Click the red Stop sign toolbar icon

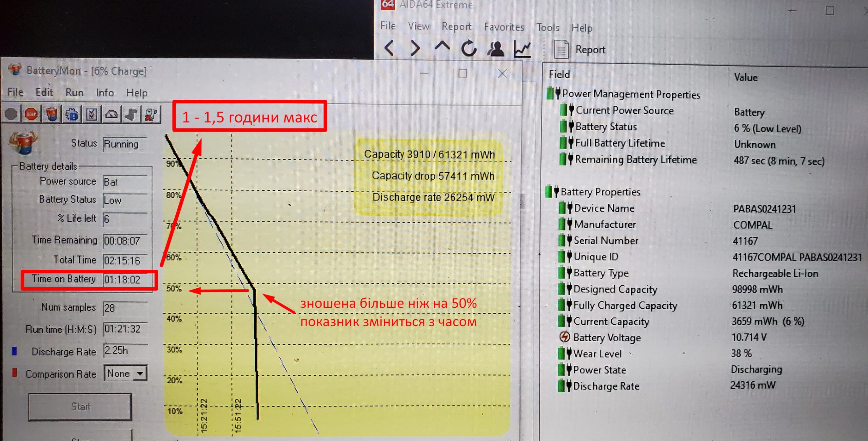tap(31, 114)
